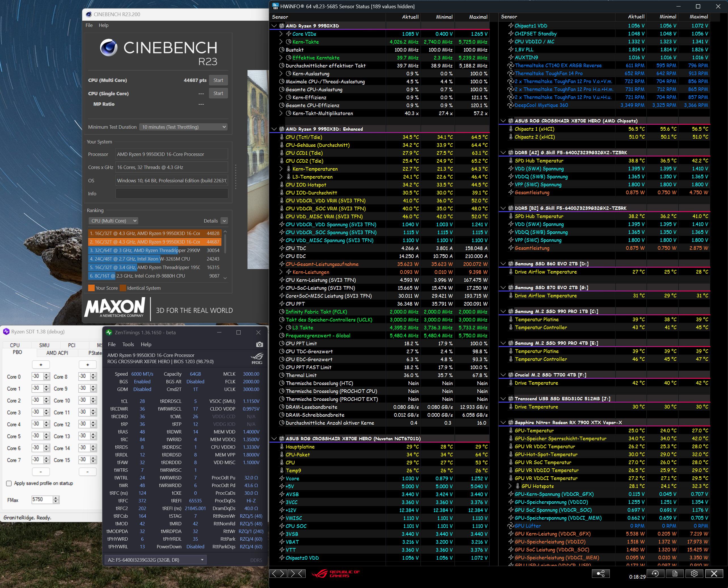Viewport: 728px width, 588px height.
Task: Click the plus button above Core 0
Action: 41,365
